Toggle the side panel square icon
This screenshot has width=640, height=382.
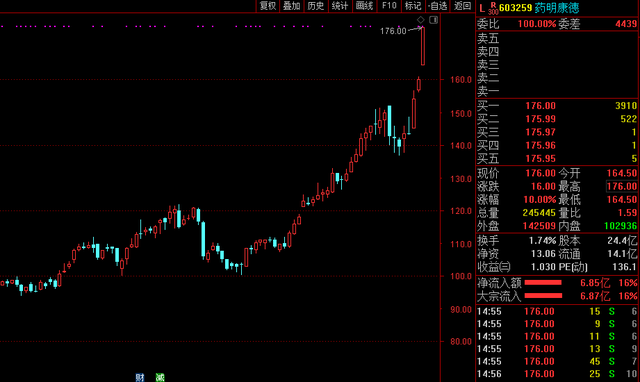click(x=433, y=20)
